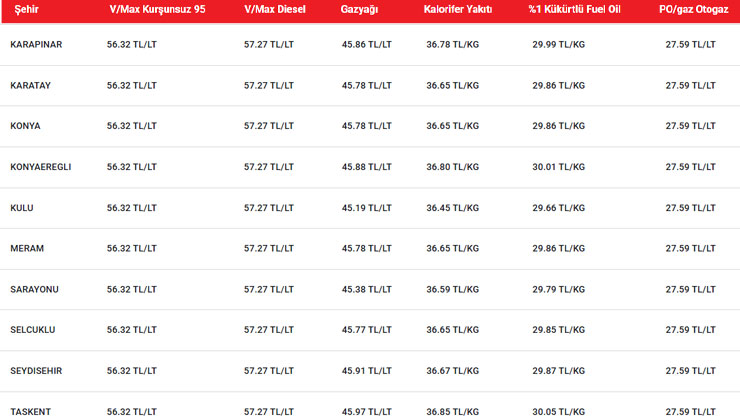
Task: Click the KARATAY city name
Action: tap(30, 86)
